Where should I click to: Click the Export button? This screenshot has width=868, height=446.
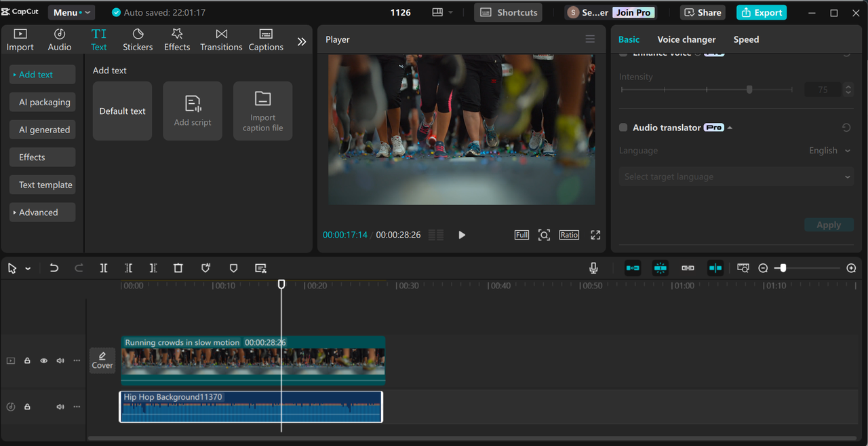pos(762,12)
